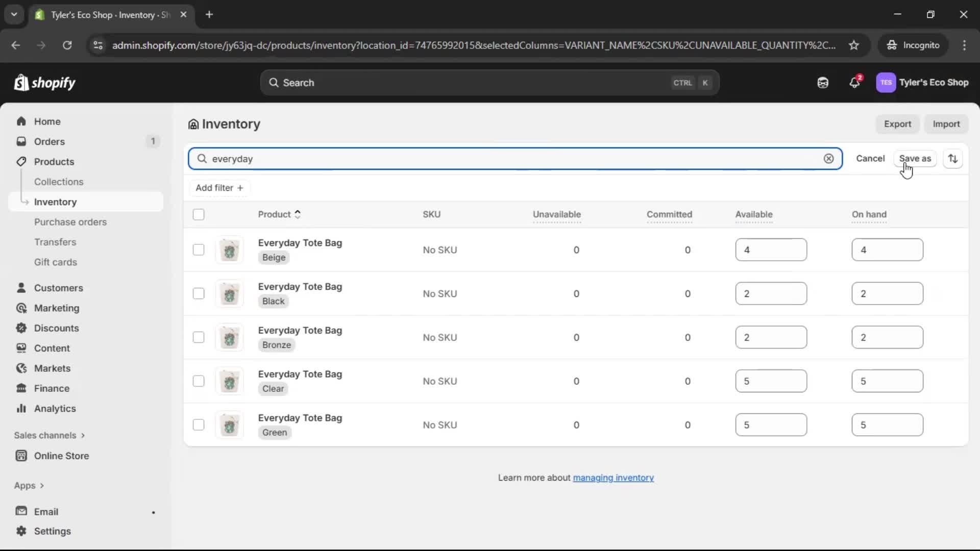980x551 pixels.
Task: Open Purchase orders under Products
Action: [70, 222]
